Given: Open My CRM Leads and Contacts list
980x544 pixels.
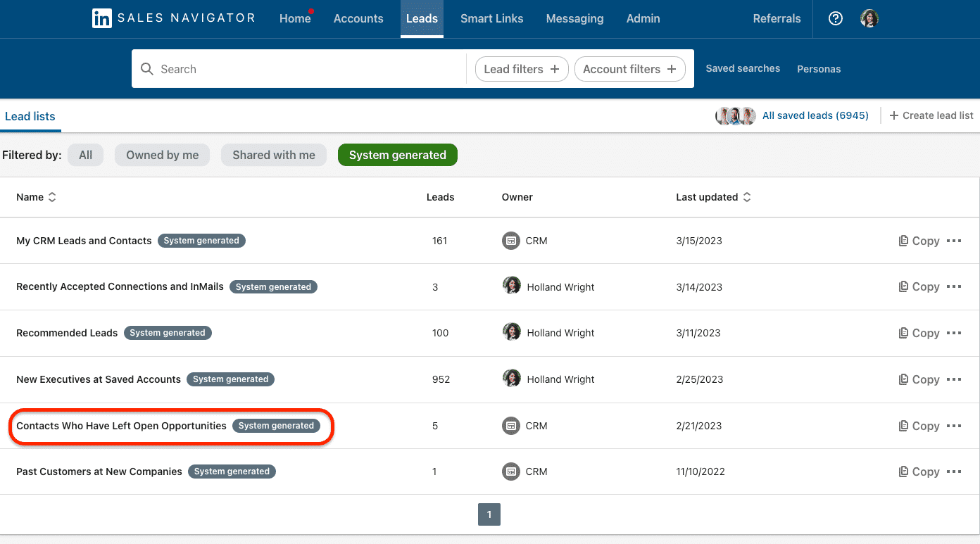Looking at the screenshot, I should [x=84, y=241].
